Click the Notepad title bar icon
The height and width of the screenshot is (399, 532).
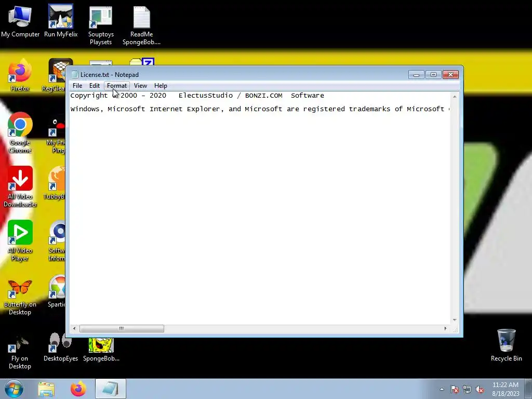(x=75, y=75)
